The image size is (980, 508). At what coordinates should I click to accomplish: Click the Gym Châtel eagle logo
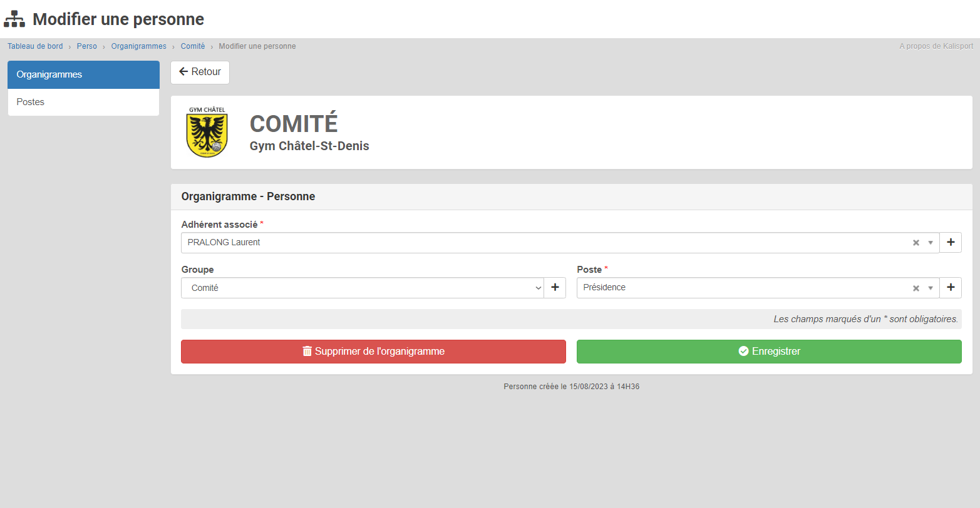click(207, 132)
